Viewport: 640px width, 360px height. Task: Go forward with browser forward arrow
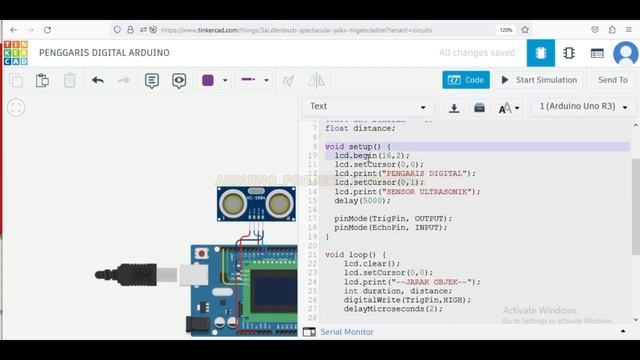(x=30, y=30)
